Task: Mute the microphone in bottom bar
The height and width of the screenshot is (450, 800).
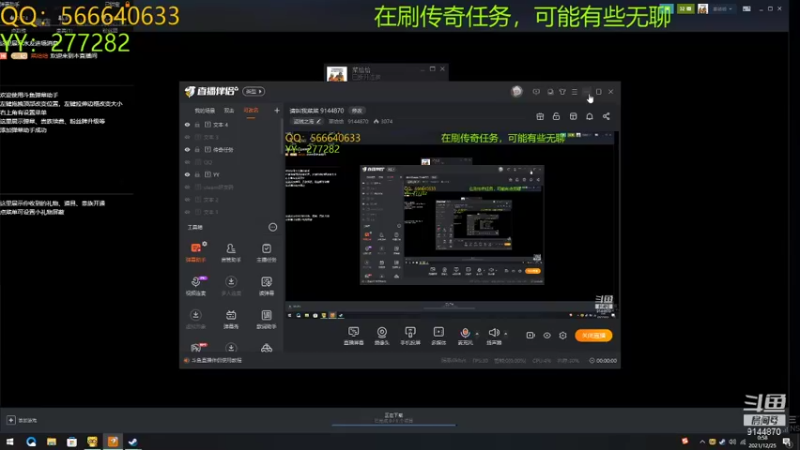Action: click(465, 333)
